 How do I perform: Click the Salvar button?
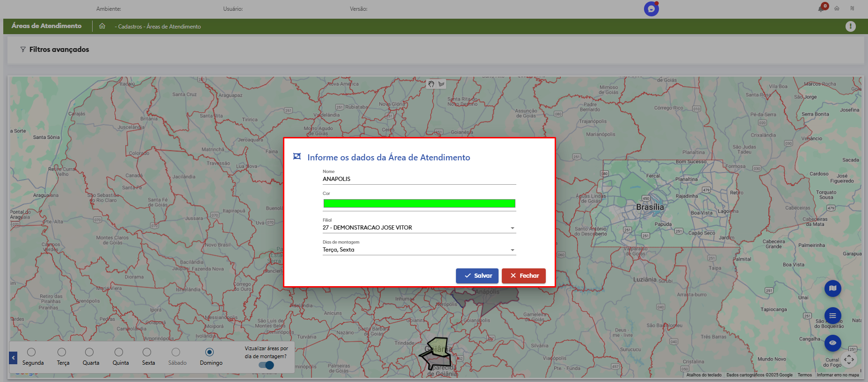click(x=477, y=276)
